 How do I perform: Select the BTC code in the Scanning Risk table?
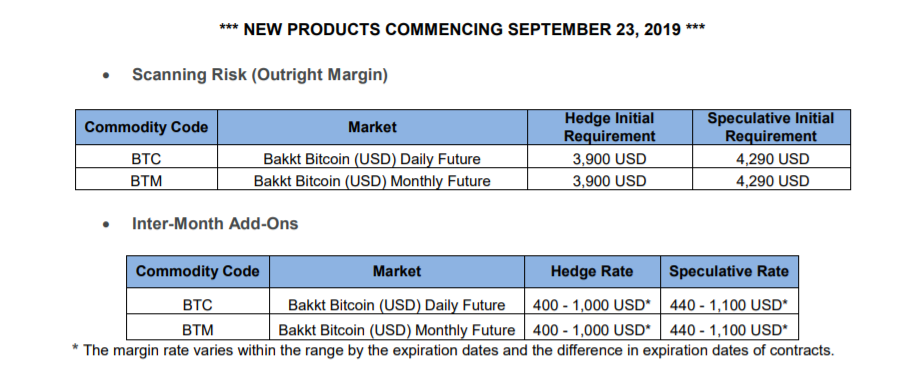point(146,159)
